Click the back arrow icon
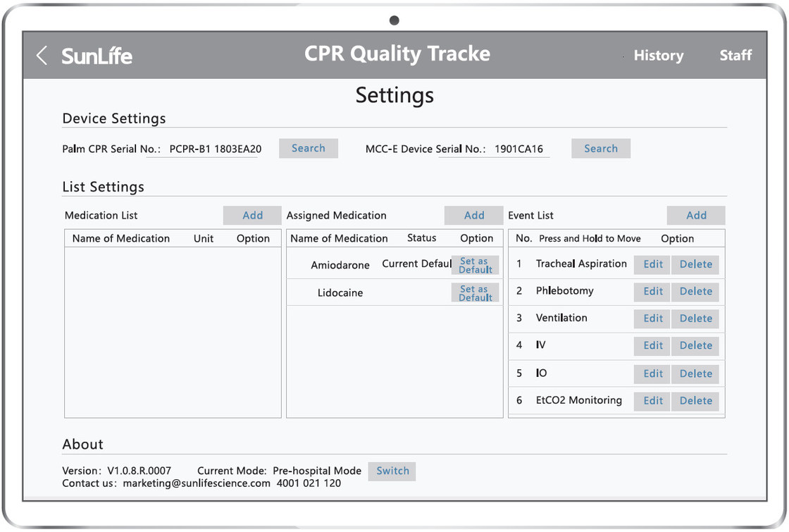The width and height of the screenshot is (789, 532). click(42, 56)
